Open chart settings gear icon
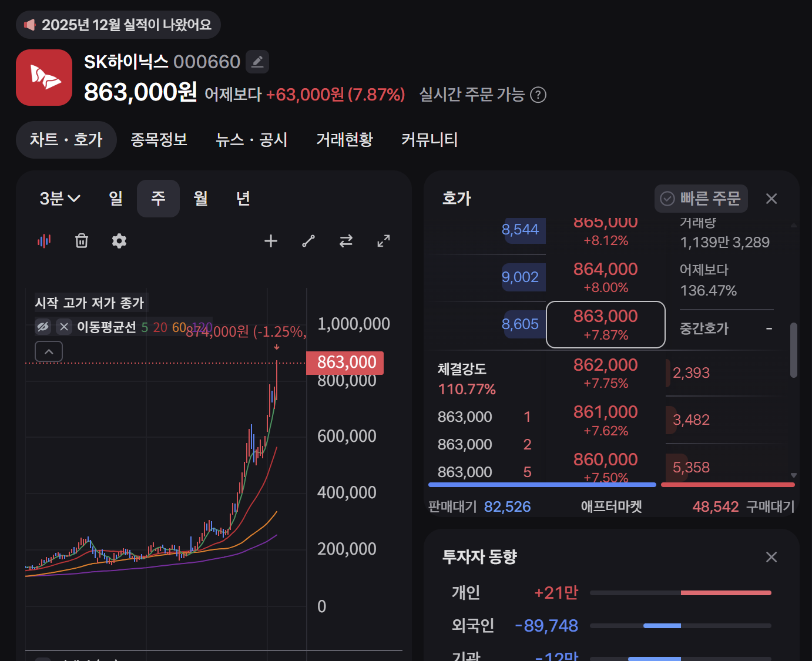 click(x=119, y=241)
